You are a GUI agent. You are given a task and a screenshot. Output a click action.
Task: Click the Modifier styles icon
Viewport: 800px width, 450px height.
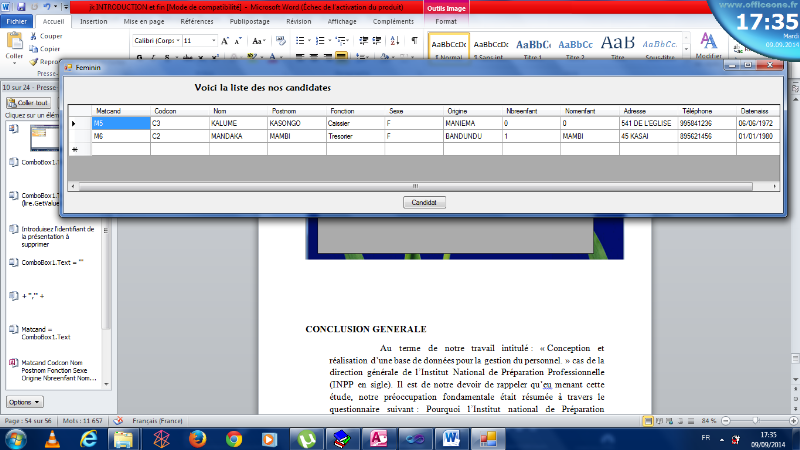pos(708,43)
